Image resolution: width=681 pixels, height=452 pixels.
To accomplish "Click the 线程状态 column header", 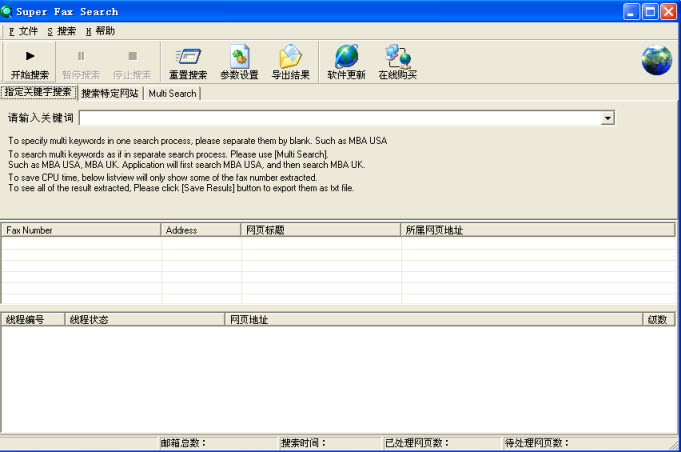I will [x=144, y=320].
